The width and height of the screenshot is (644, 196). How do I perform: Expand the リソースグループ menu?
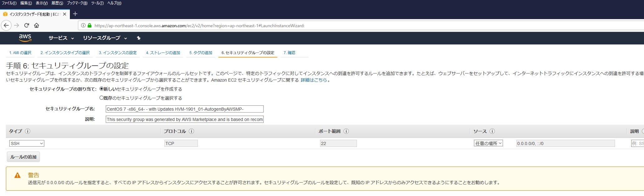point(105,38)
